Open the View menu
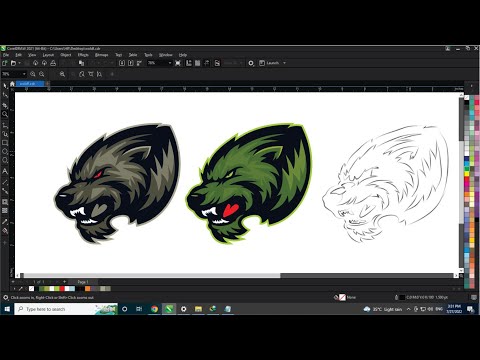The width and height of the screenshot is (480, 360). (32, 55)
